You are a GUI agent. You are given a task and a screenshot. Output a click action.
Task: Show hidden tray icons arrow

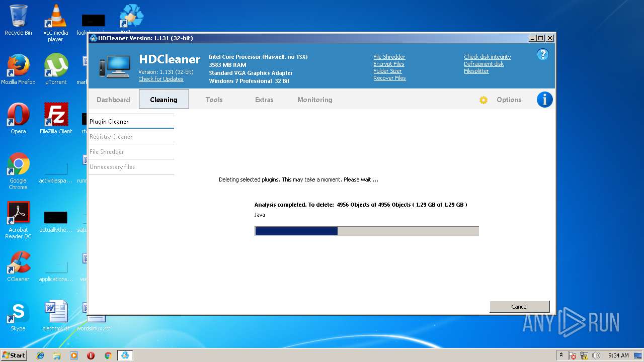561,355
